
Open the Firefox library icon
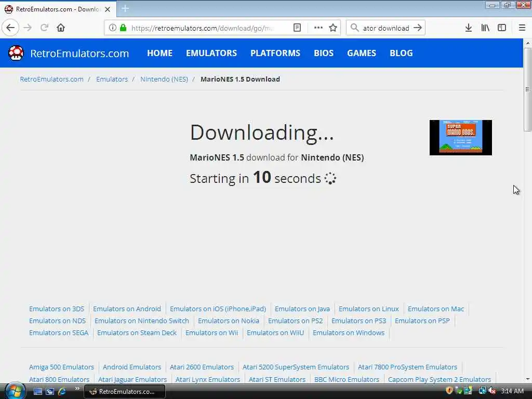tap(485, 28)
